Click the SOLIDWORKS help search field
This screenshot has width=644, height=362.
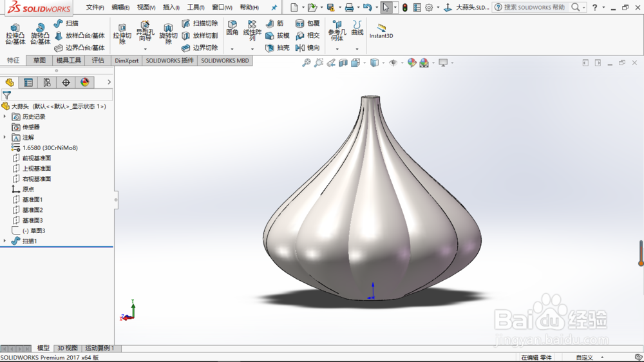[535, 7]
